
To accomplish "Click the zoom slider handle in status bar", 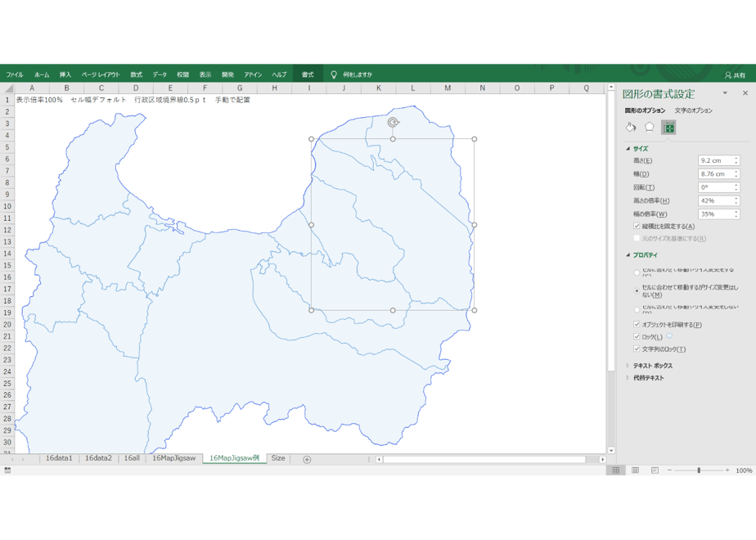I will pos(699,470).
